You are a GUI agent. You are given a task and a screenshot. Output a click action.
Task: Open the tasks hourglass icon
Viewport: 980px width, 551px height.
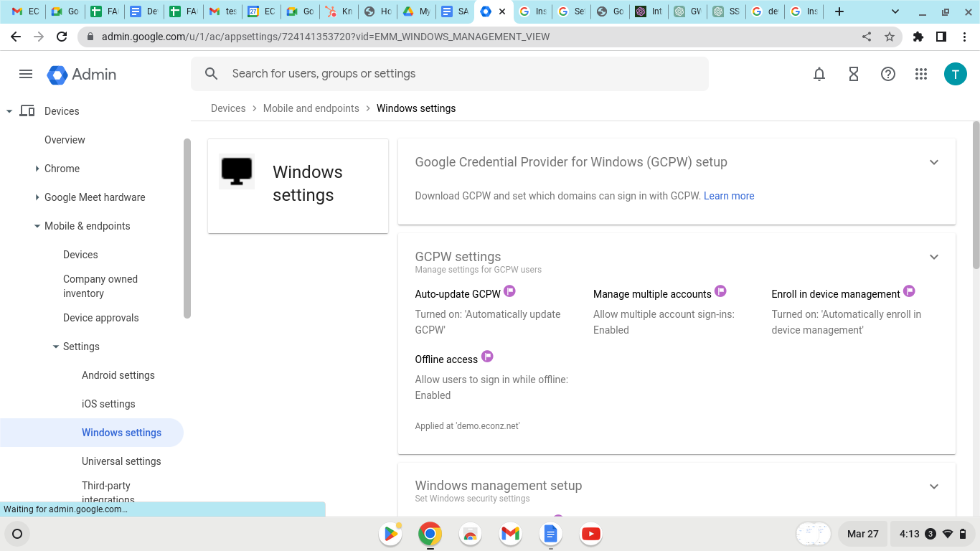(x=854, y=74)
